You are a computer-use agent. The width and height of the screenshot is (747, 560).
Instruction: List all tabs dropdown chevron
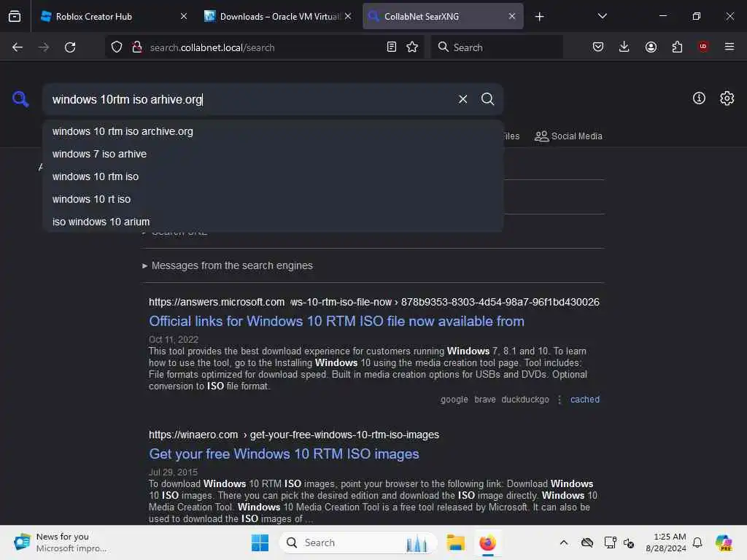602,16
